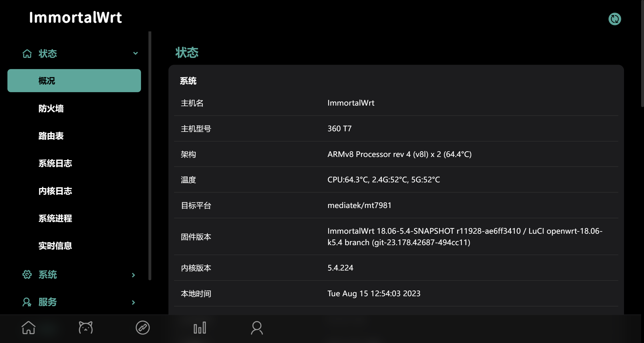This screenshot has height=343, width=644.
Task: Open the 防火墙 firewall page
Action: (x=51, y=108)
